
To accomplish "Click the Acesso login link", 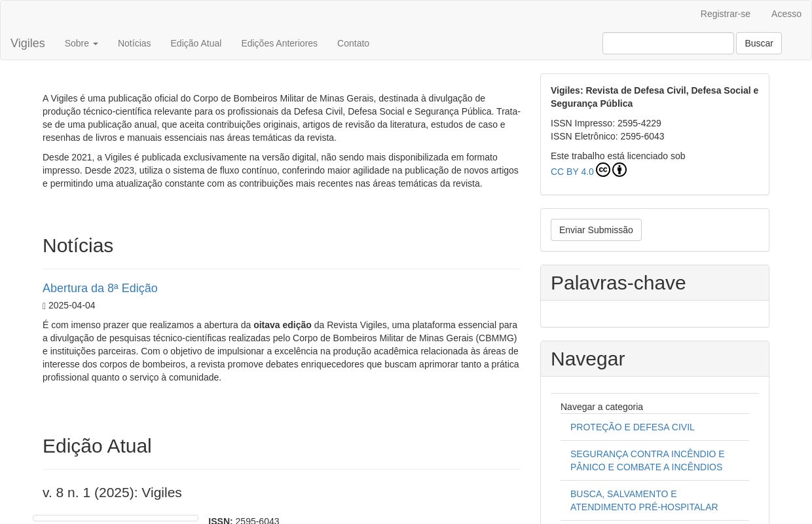I will pos(786,14).
